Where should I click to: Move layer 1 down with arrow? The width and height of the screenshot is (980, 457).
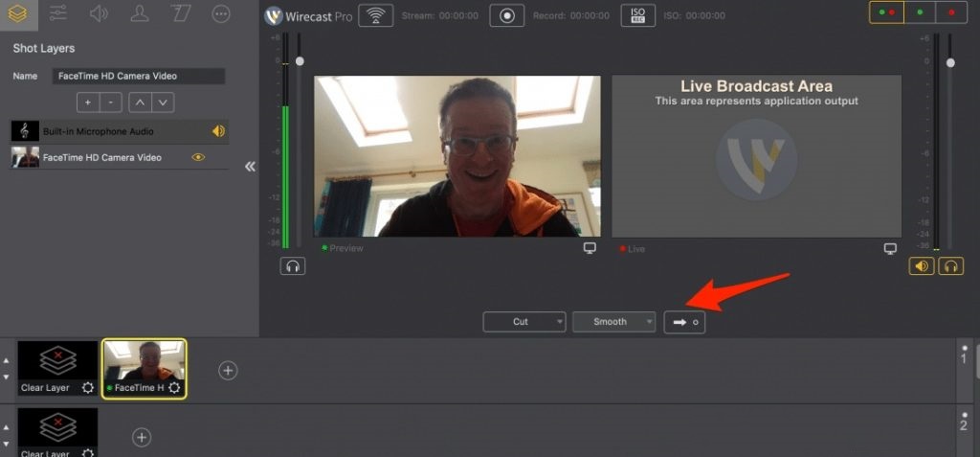click(x=7, y=377)
